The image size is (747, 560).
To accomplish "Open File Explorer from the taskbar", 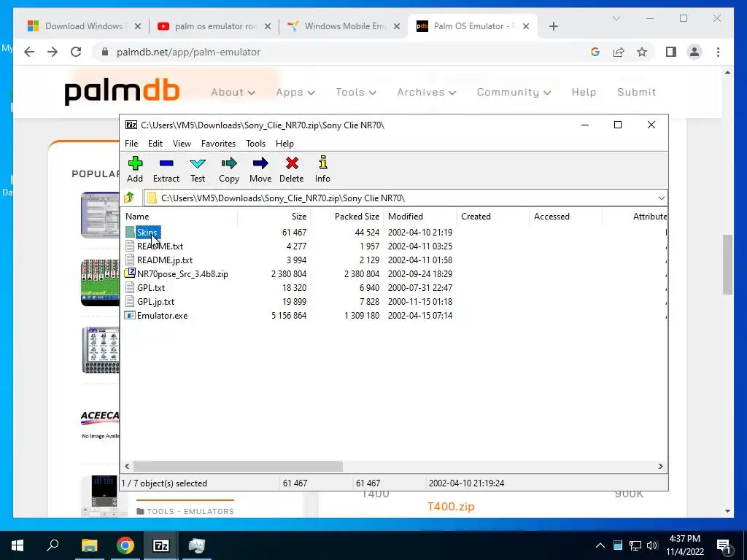I will pyautogui.click(x=89, y=545).
